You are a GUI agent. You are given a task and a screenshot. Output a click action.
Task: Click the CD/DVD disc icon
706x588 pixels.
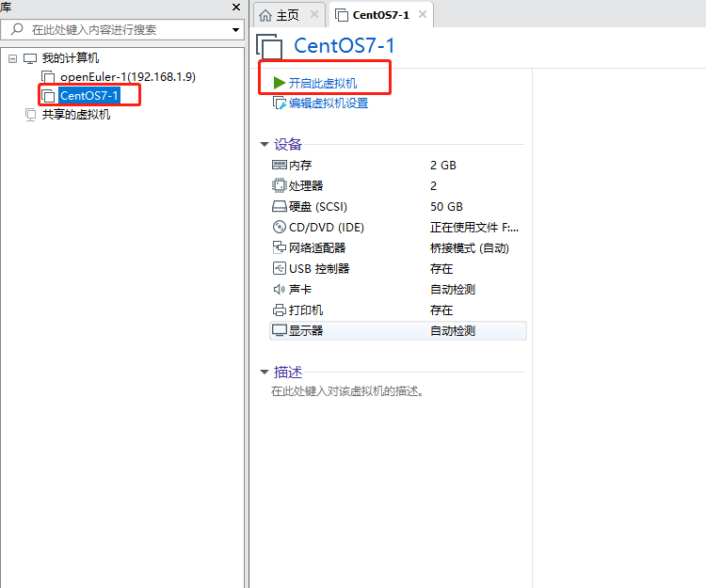pyautogui.click(x=280, y=227)
